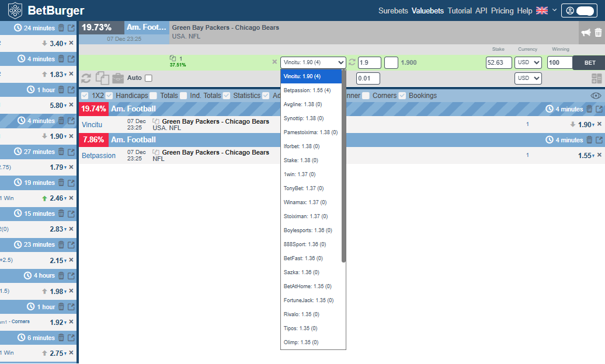Open the Betpassion bookmaker link

tap(98, 155)
